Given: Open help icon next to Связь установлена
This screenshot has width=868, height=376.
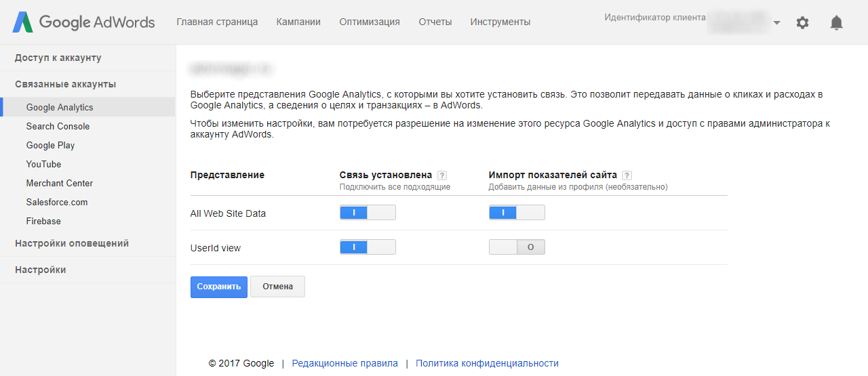Looking at the screenshot, I should coord(442,175).
